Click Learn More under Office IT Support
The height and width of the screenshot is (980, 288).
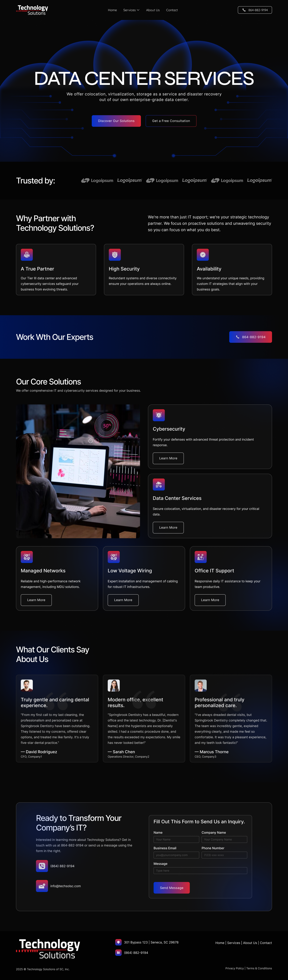coord(210,600)
